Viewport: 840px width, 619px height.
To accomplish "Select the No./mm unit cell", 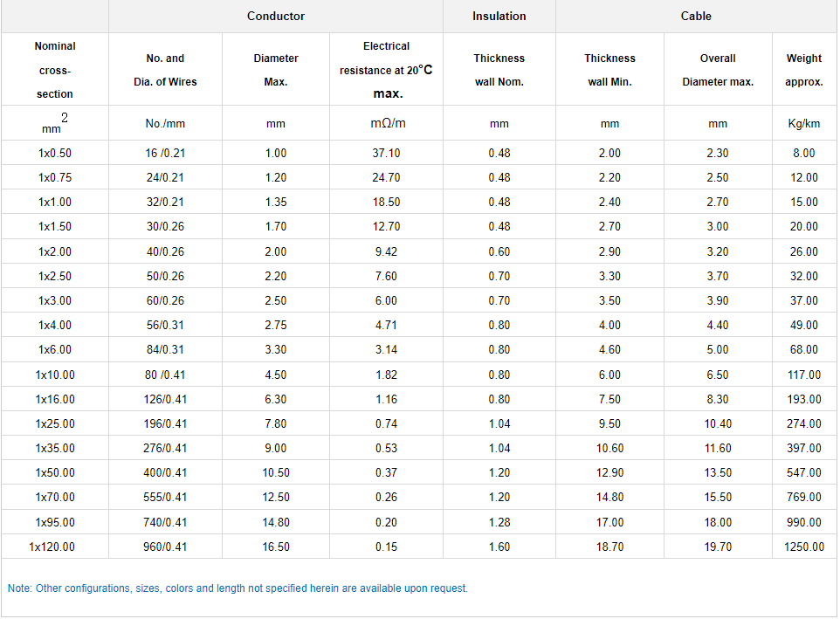I will coord(165,124).
